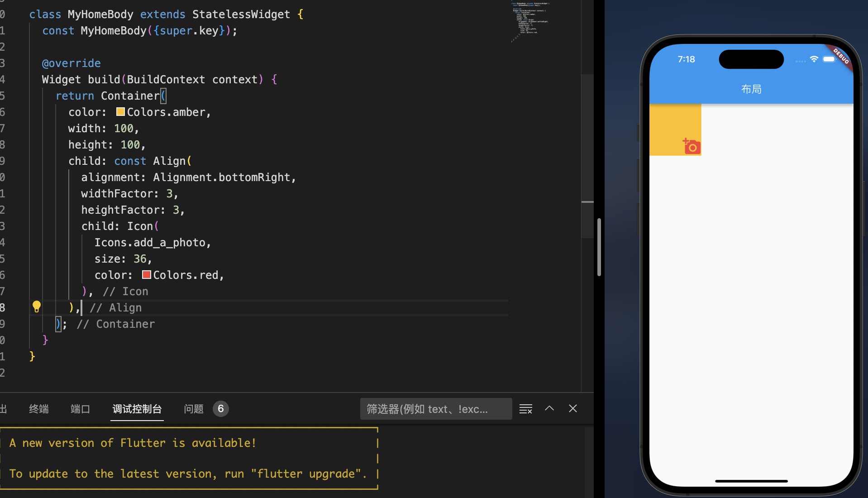
Task: Click the DEBUG banner in the simulator
Action: point(841,57)
